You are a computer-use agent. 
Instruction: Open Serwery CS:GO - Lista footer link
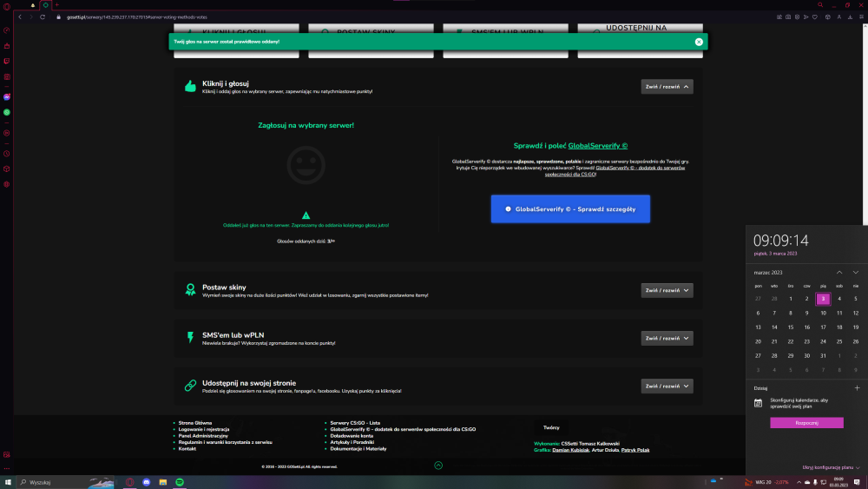click(x=355, y=423)
